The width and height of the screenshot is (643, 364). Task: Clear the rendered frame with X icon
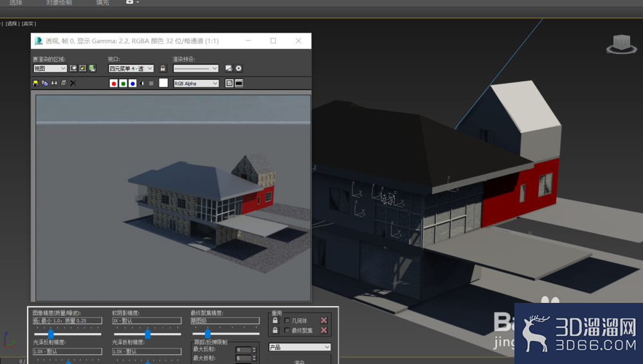click(x=73, y=84)
